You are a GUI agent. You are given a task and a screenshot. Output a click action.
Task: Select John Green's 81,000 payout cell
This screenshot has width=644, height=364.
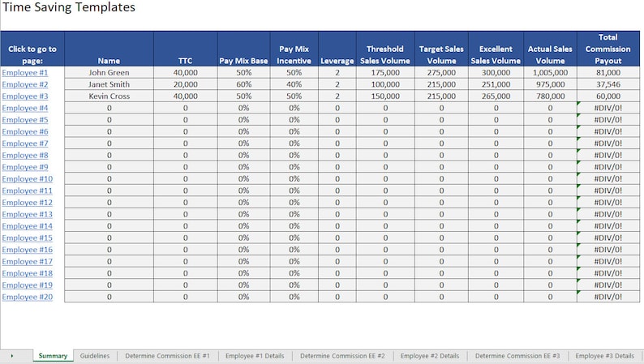(x=608, y=73)
